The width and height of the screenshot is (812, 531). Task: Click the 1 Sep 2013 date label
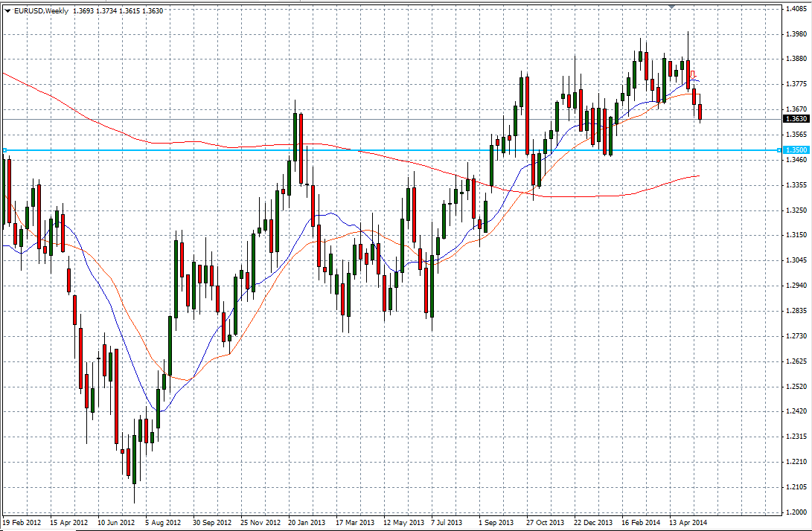tap(496, 522)
